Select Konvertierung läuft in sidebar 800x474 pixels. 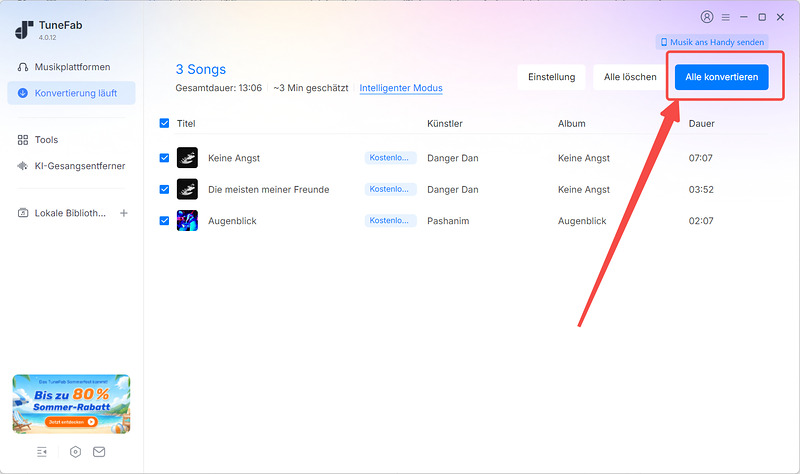point(71,93)
